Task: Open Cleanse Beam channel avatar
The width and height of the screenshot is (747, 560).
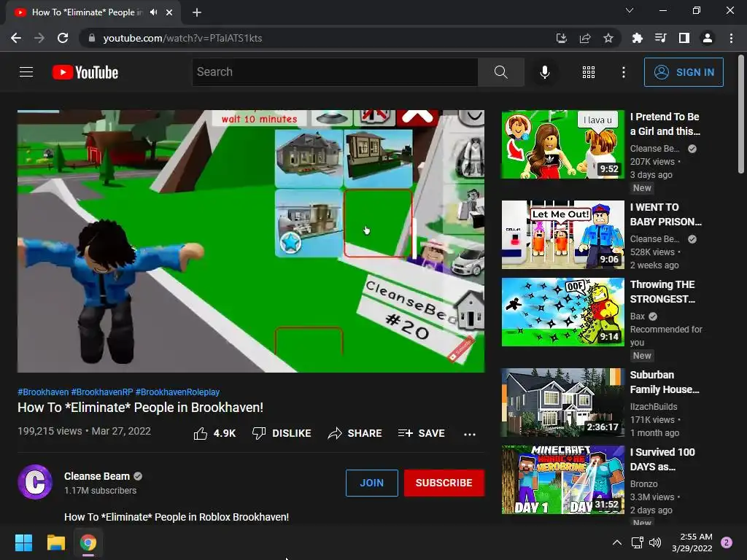Action: click(x=35, y=482)
